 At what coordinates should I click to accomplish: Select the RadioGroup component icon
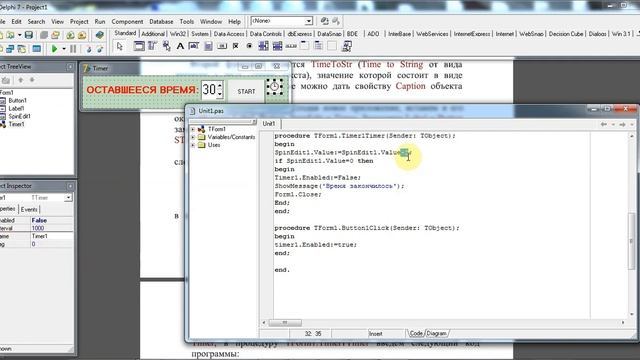(318, 46)
